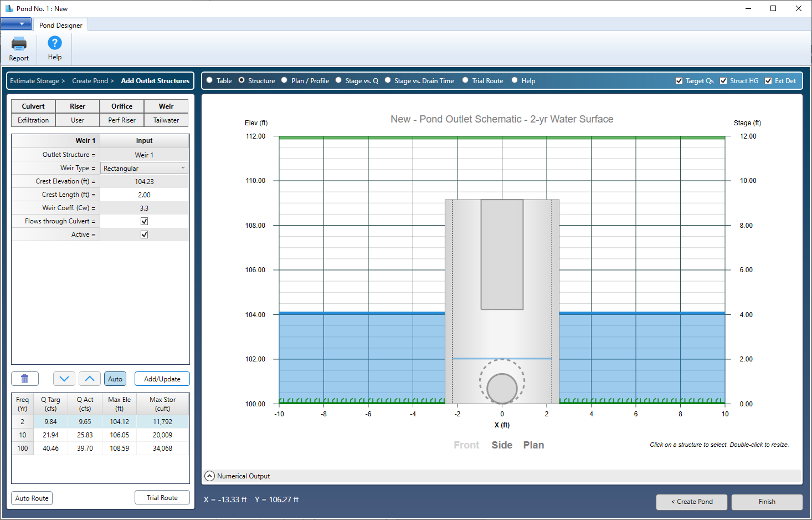The height and width of the screenshot is (520, 812).
Task: Click the Report printer icon
Action: click(x=19, y=44)
